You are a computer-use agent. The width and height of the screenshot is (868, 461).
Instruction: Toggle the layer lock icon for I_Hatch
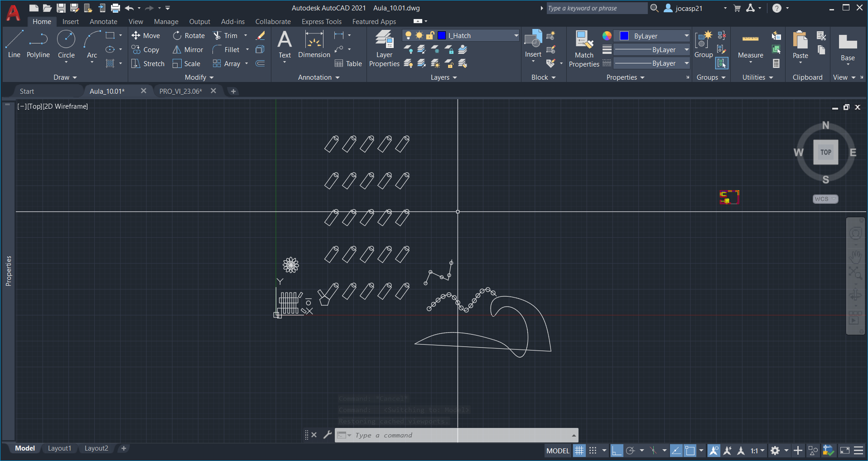[x=430, y=35]
